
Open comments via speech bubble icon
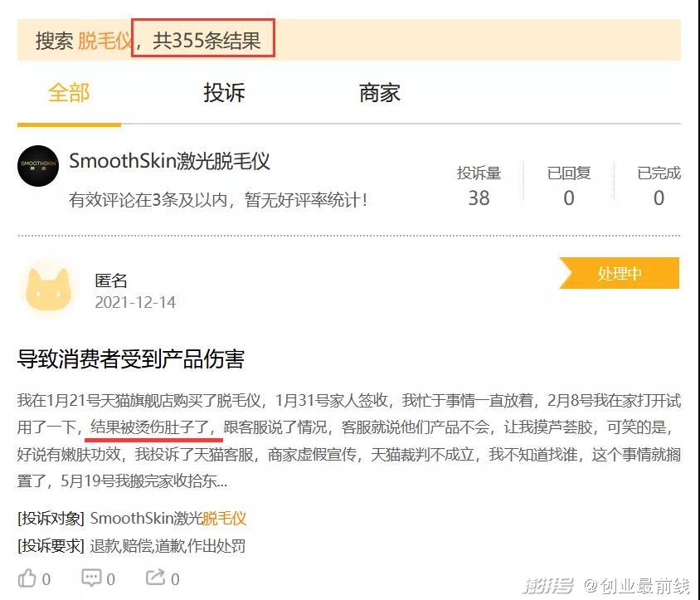coord(91,578)
